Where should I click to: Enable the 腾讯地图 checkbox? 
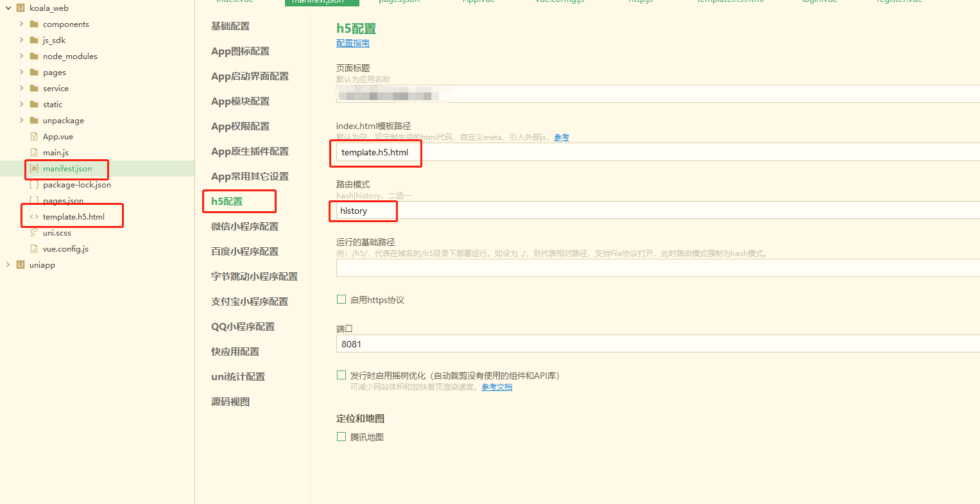pyautogui.click(x=341, y=437)
